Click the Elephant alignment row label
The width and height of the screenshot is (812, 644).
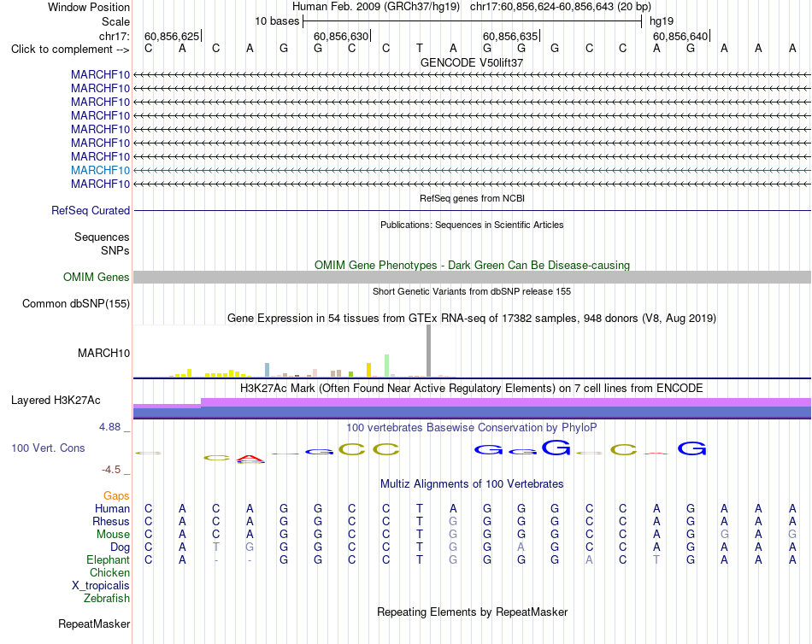[x=108, y=560]
